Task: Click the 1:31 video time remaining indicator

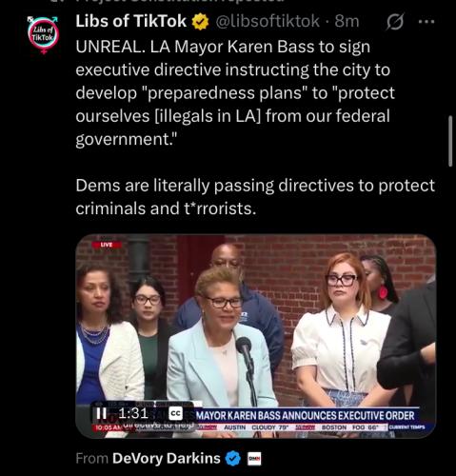Action: tap(133, 413)
